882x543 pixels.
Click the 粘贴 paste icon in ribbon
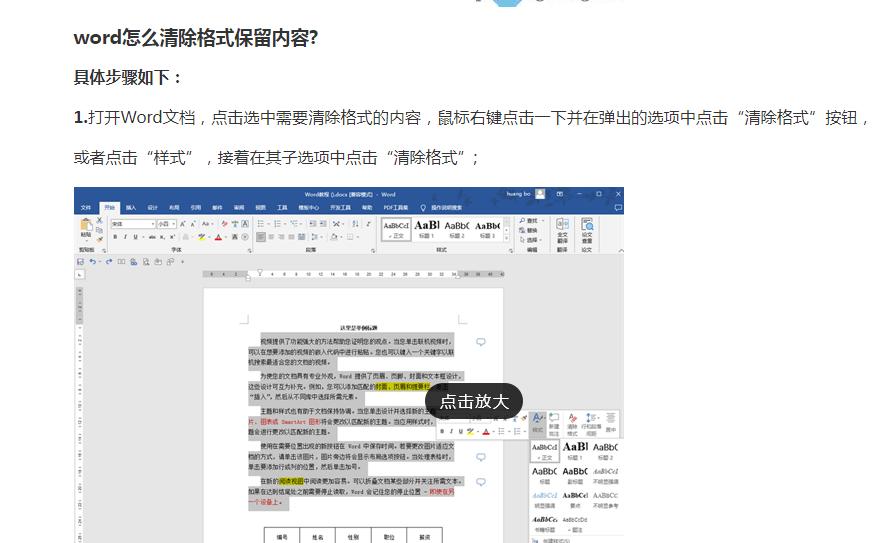[x=86, y=227]
